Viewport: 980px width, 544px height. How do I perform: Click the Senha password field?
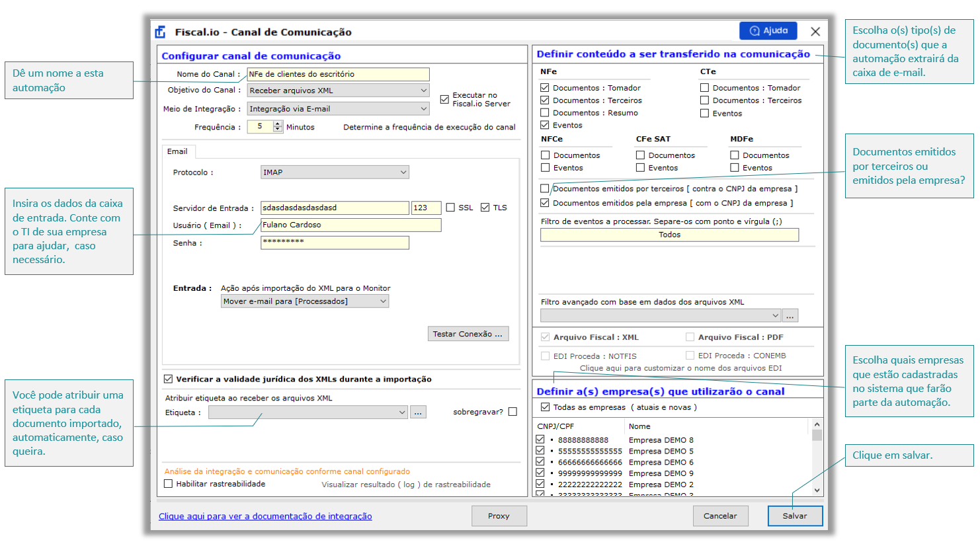pyautogui.click(x=335, y=243)
